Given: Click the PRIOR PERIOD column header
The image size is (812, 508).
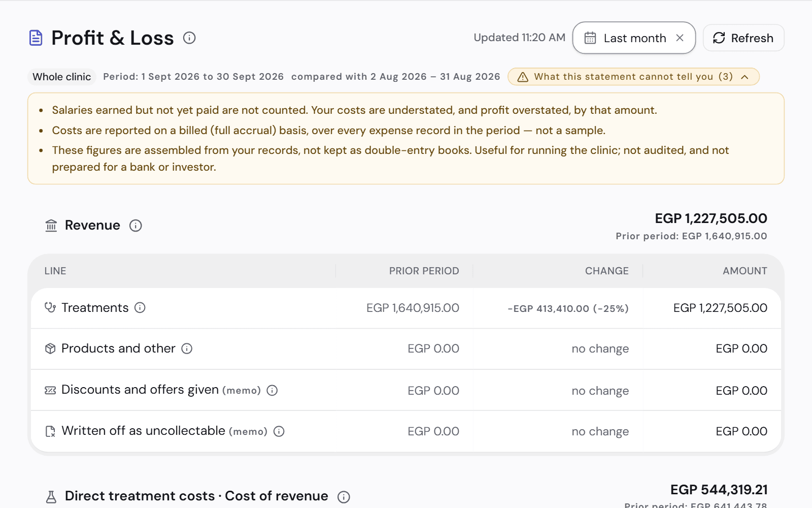Looking at the screenshot, I should 424,271.
